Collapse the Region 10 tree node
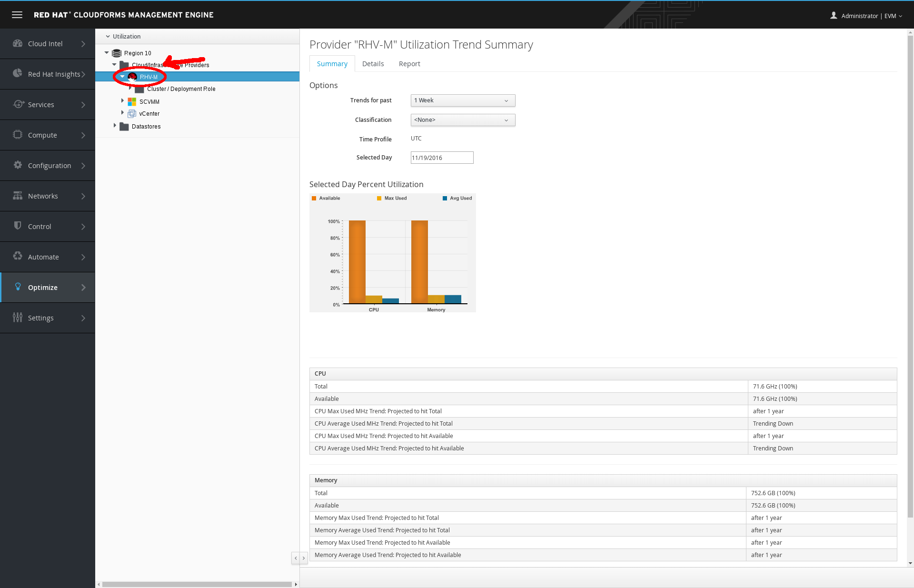Viewport: 914px width, 588px height. [x=107, y=53]
